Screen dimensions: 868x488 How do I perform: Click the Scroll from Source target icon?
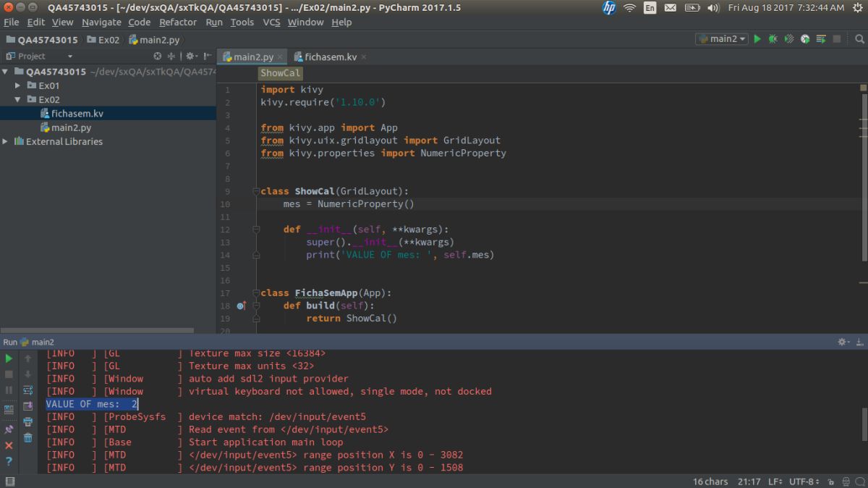[158, 56]
